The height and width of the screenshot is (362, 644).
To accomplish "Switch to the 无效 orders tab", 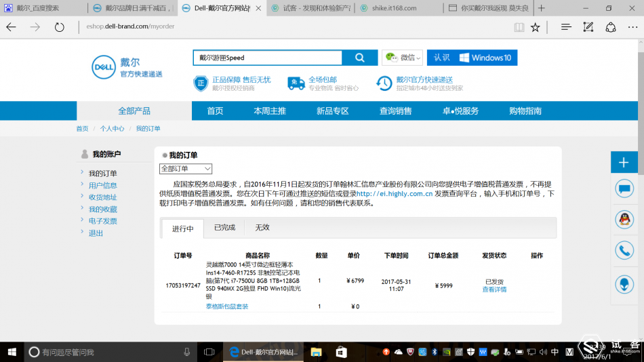I will 262,228.
